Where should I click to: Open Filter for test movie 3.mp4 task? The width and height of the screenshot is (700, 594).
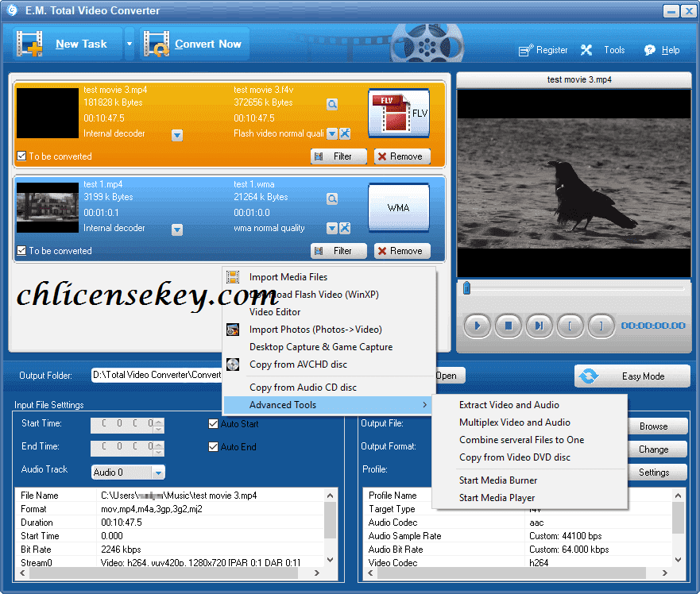tap(338, 156)
